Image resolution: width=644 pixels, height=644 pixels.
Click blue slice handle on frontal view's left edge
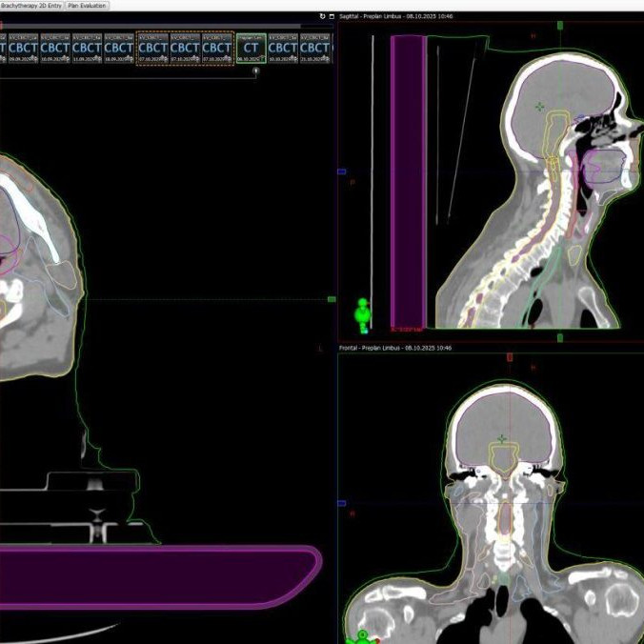coord(341,502)
